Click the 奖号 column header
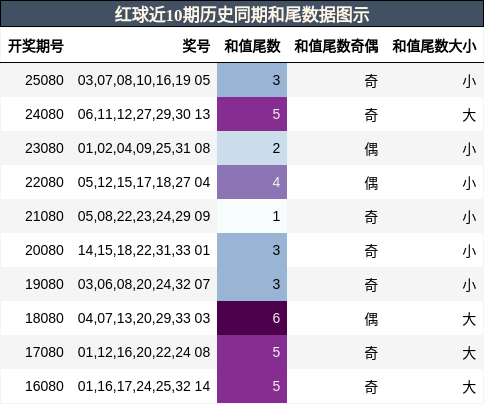The image size is (484, 404). (x=196, y=46)
